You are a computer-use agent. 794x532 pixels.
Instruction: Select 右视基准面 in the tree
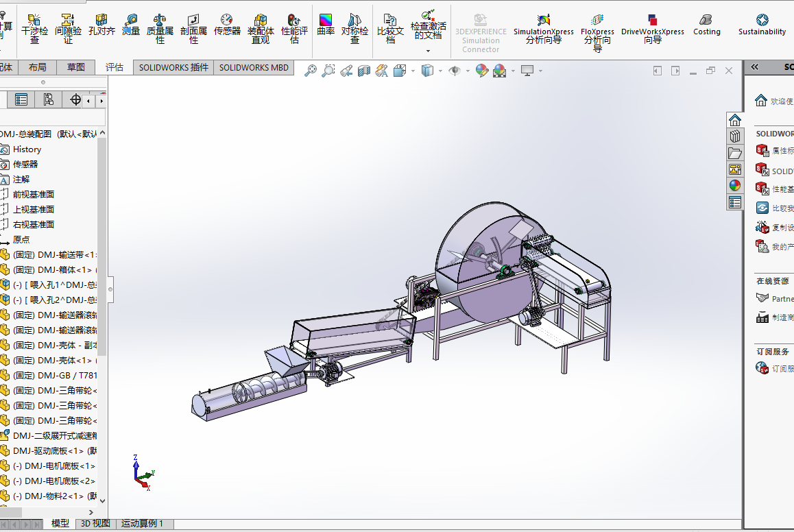[x=34, y=225]
